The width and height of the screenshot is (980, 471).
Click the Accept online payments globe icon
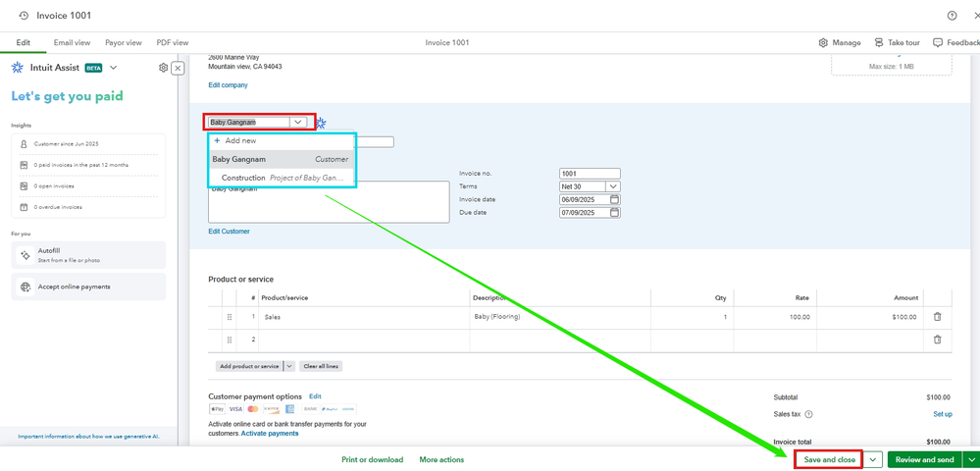(25, 287)
